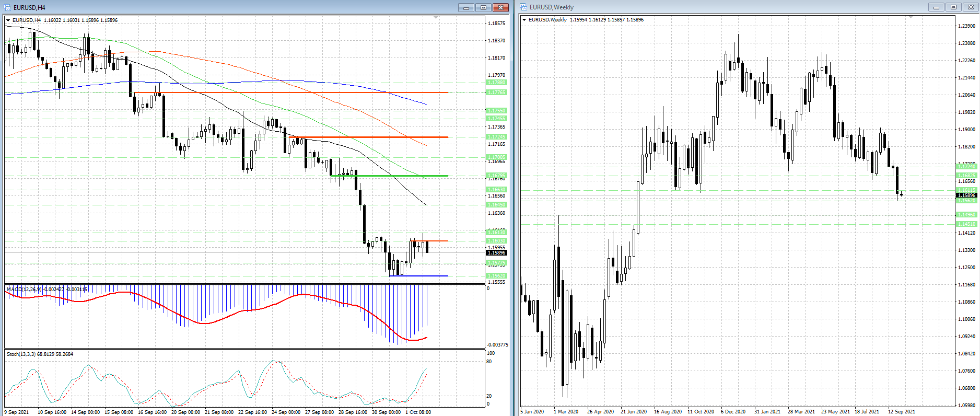
Task: Expand the arrow beside EURUSD,H4 chart label
Action: click(x=8, y=20)
